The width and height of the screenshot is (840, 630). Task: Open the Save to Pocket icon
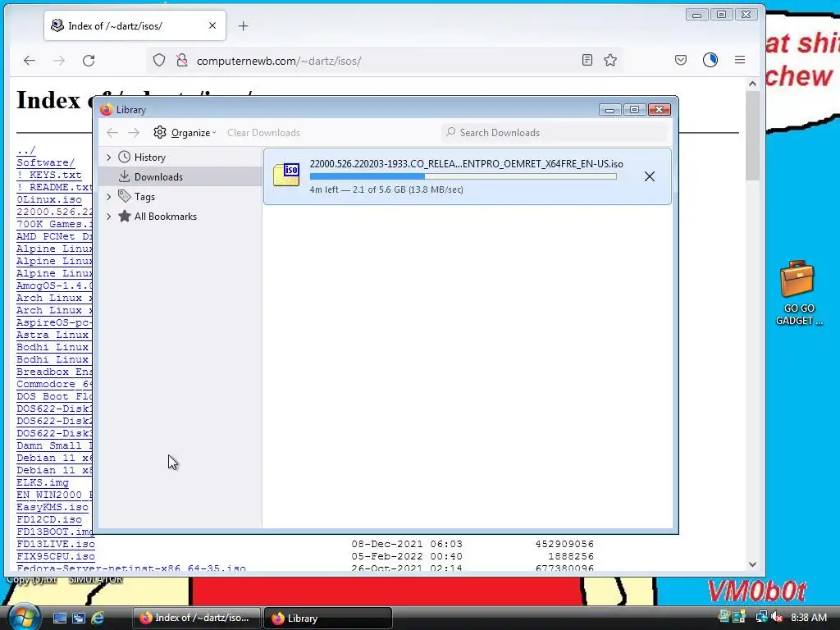point(680,60)
